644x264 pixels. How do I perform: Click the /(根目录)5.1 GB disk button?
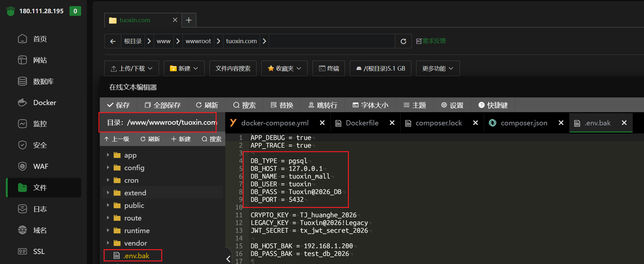(381, 68)
